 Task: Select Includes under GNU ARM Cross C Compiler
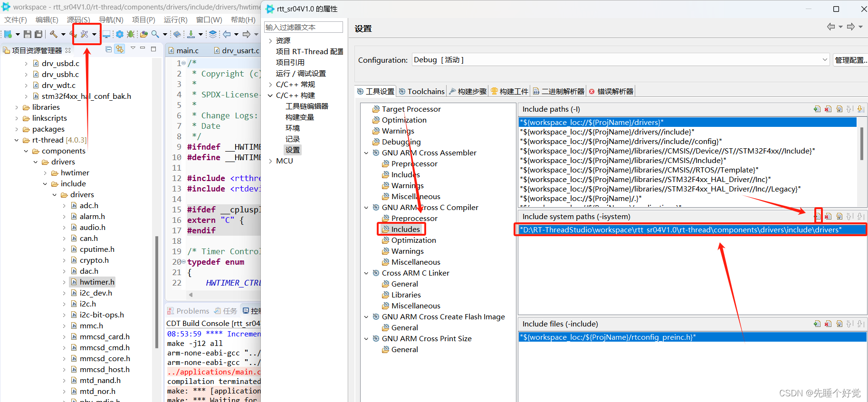click(405, 230)
